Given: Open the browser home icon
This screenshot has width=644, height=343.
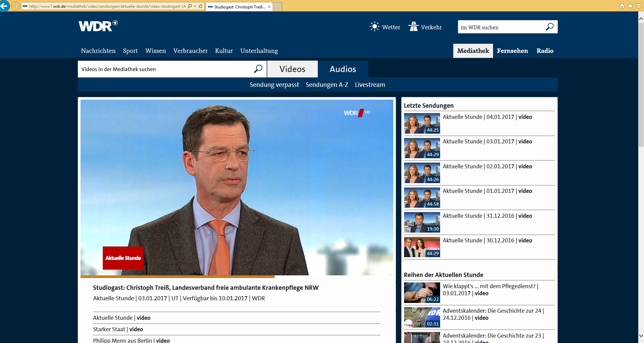Looking at the screenshot, I should click(622, 6).
